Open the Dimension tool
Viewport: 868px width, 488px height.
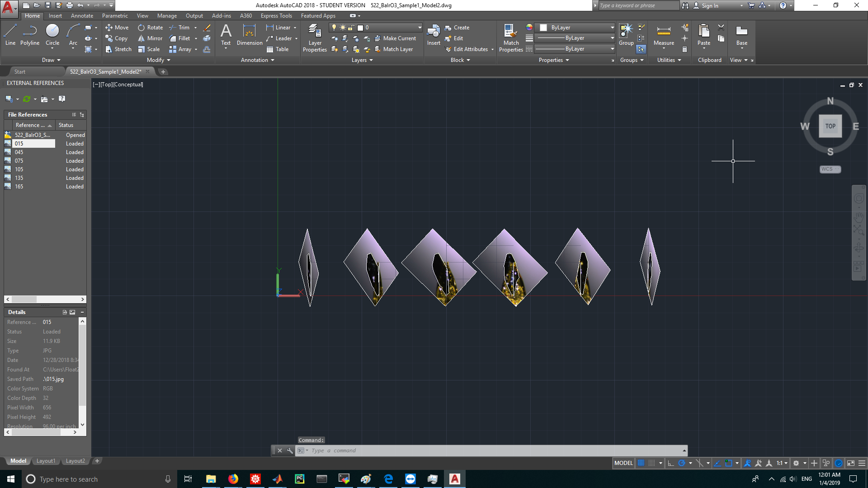[x=250, y=35]
